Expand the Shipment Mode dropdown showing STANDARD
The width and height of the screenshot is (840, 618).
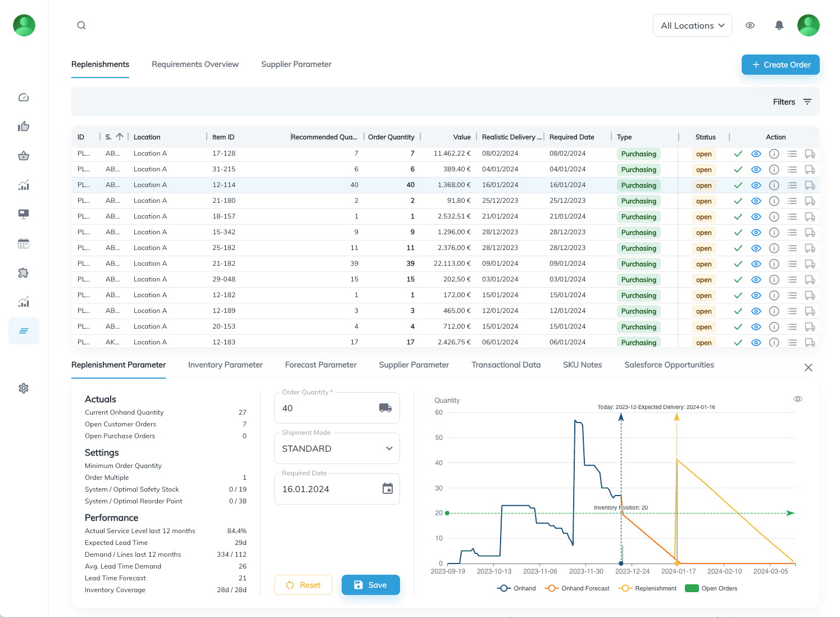388,448
